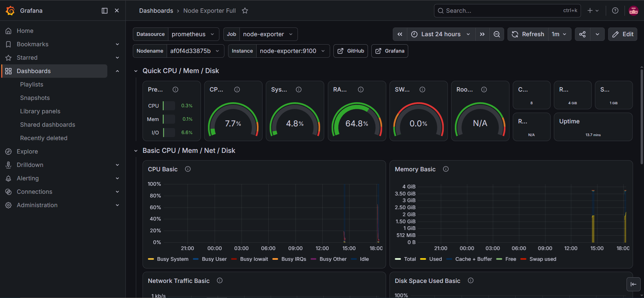The width and height of the screenshot is (644, 298).
Task: Collapse the Basic CPU / Mem / Net / Disk row
Action: 136,151
